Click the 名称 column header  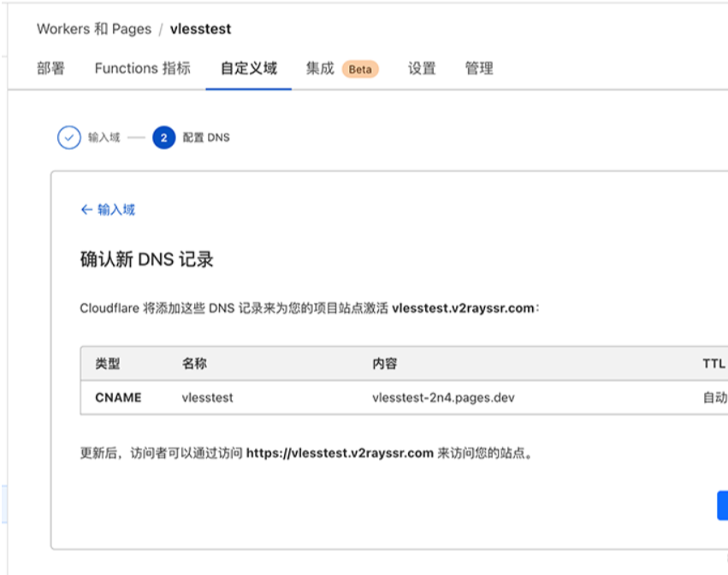[x=194, y=363]
